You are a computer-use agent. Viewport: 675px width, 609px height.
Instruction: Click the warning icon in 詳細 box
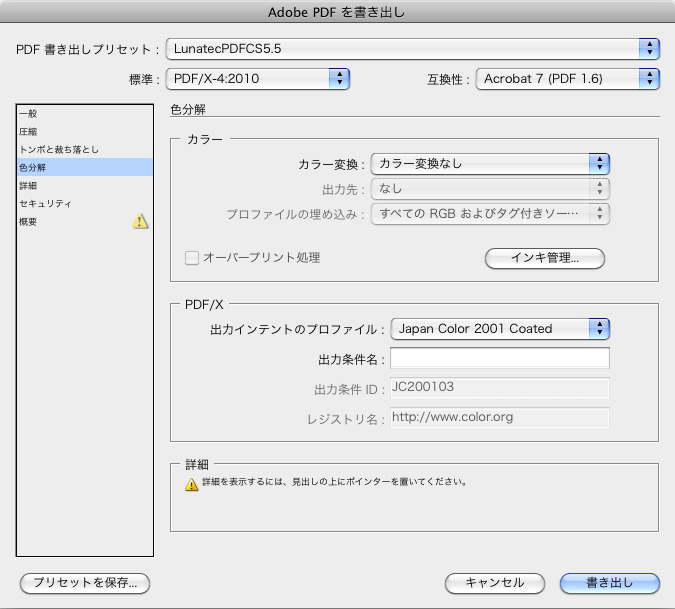pyautogui.click(x=192, y=484)
